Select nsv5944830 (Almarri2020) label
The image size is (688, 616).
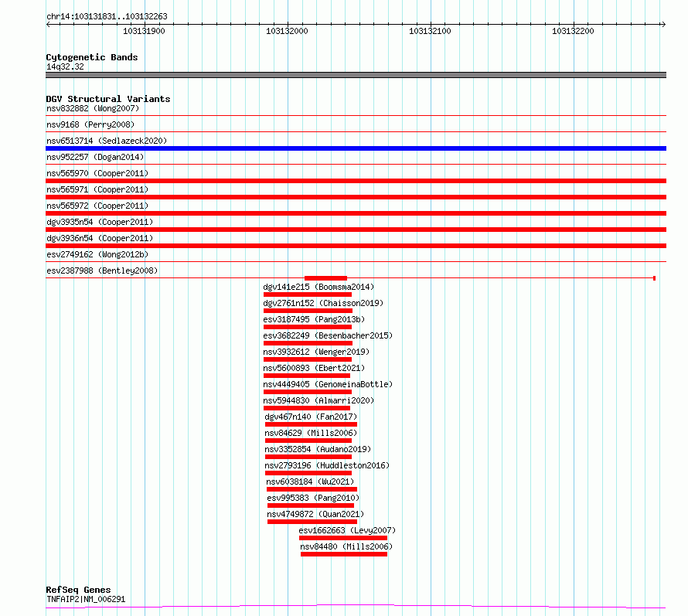(x=318, y=400)
